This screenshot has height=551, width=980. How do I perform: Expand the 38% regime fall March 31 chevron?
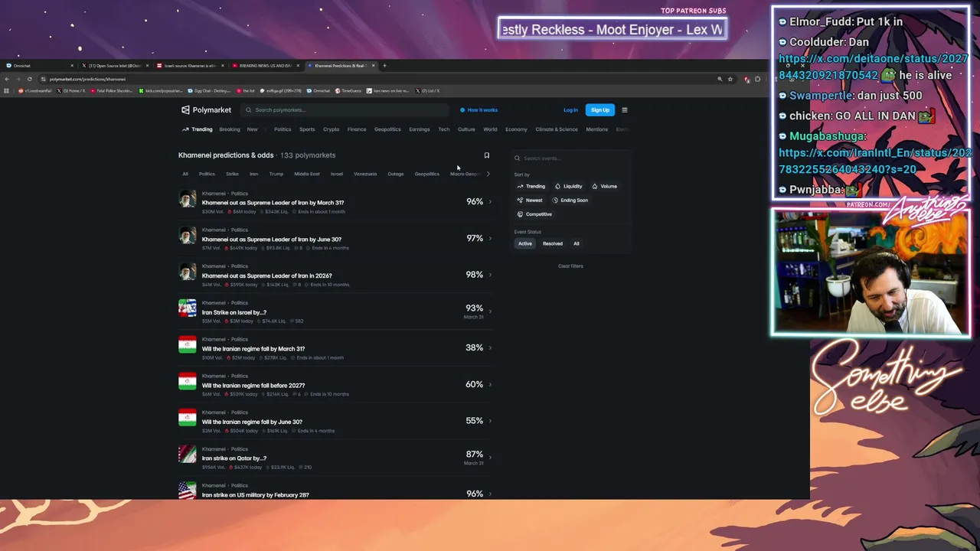[490, 348]
